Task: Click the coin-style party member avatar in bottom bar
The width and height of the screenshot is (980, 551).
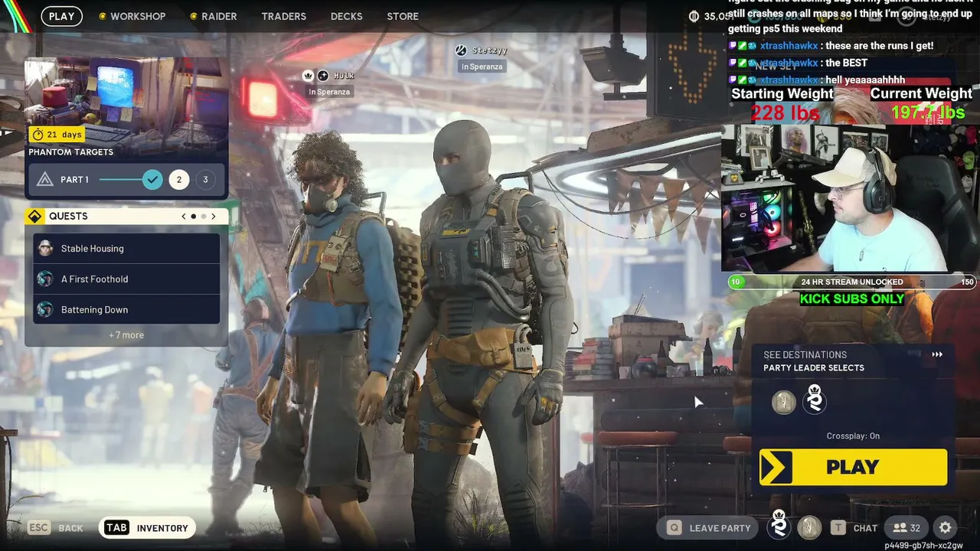Action: [809, 527]
